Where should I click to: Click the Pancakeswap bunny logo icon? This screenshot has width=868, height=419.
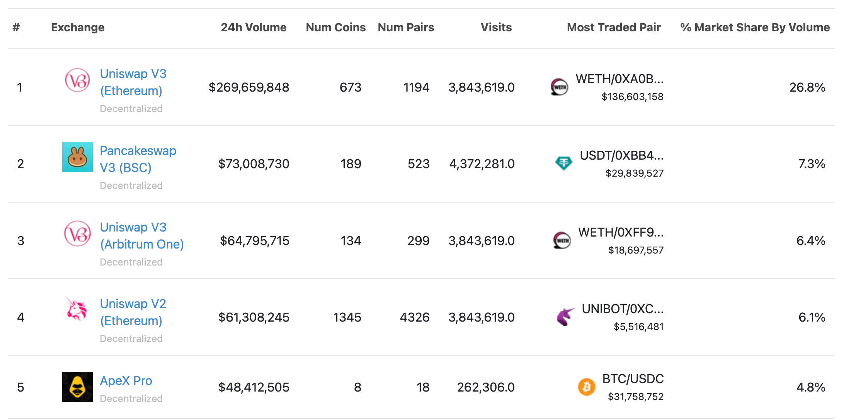77,157
